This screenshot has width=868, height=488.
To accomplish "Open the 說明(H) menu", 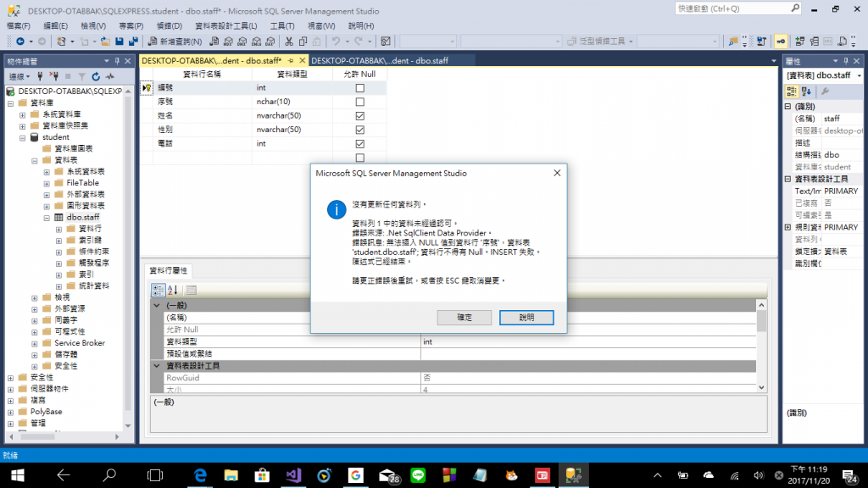I will point(361,26).
